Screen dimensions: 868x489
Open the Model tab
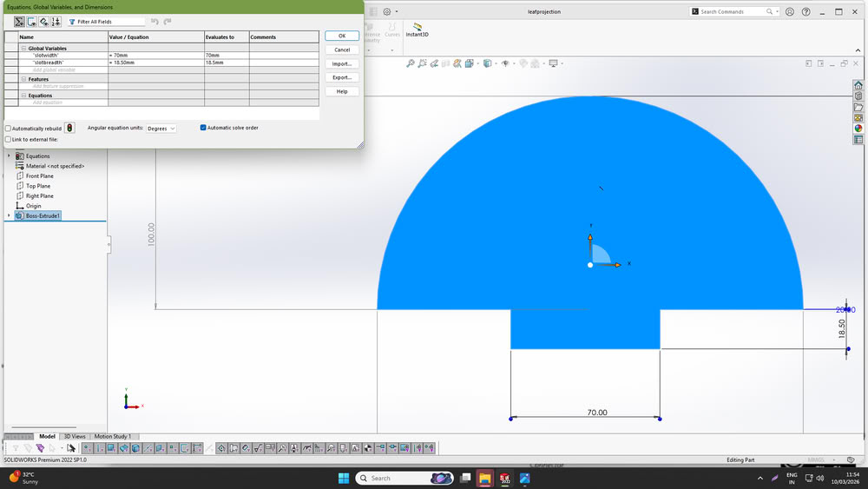(47, 436)
